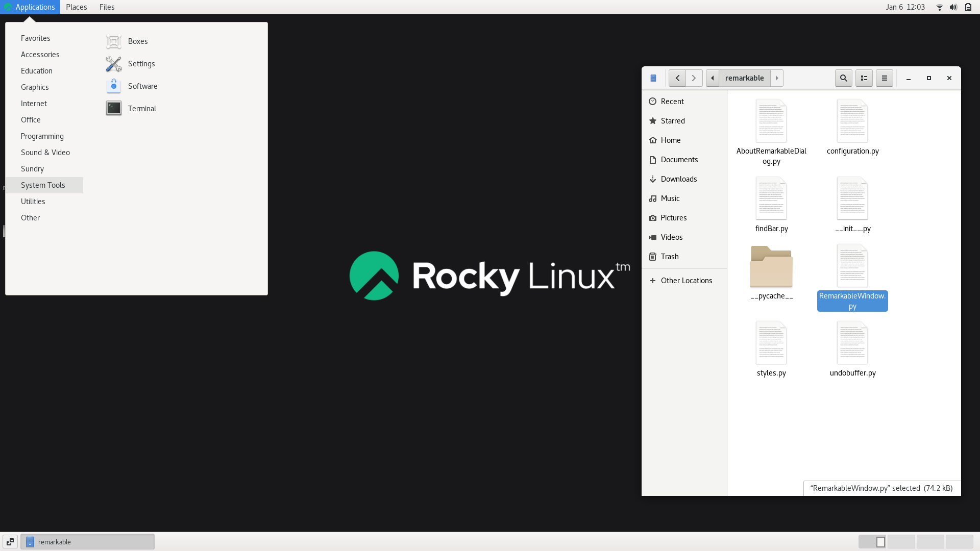Click the Terminal application icon

point(113,108)
